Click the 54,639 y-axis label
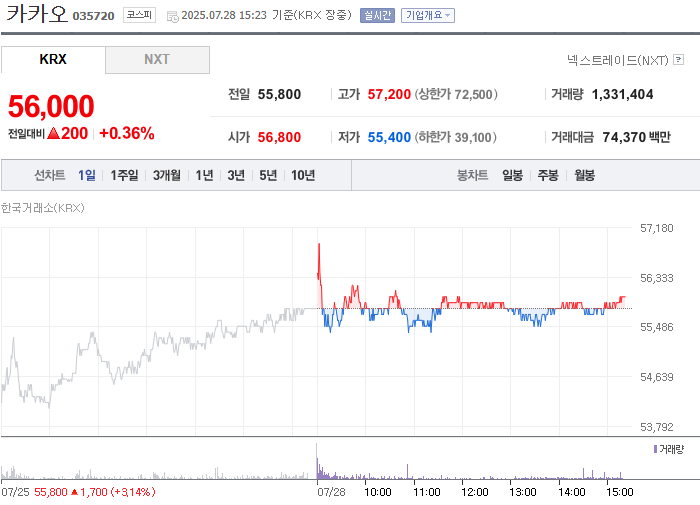This screenshot has width=700, height=505. [656, 377]
